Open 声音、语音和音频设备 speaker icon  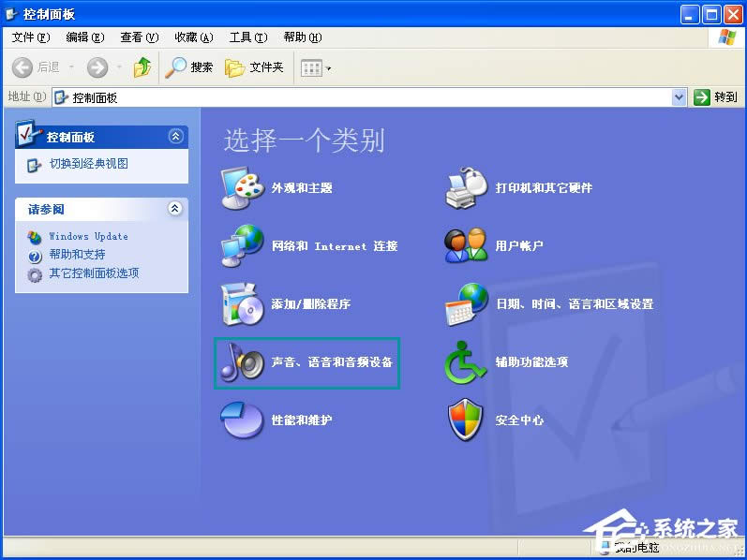tap(242, 362)
